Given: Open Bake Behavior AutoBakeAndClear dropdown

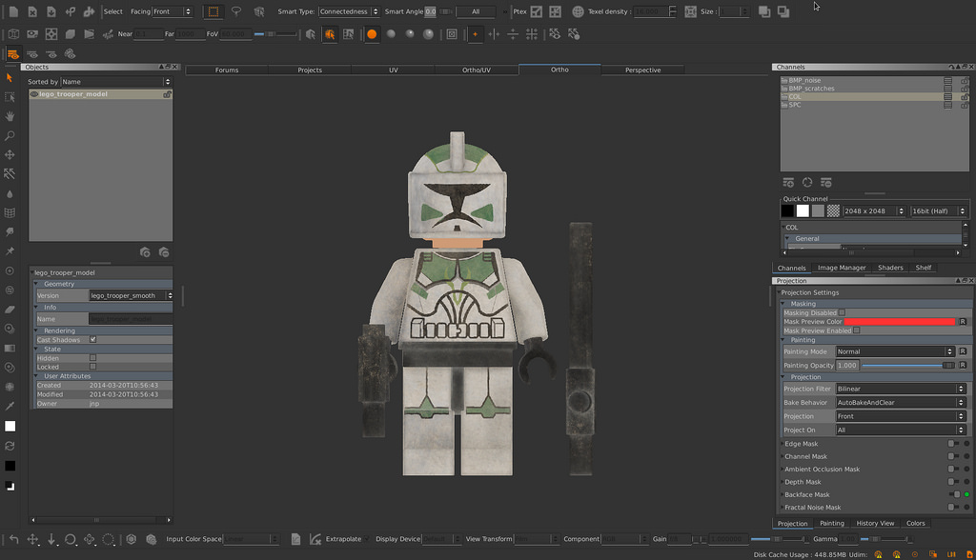Looking at the screenshot, I should click(900, 403).
